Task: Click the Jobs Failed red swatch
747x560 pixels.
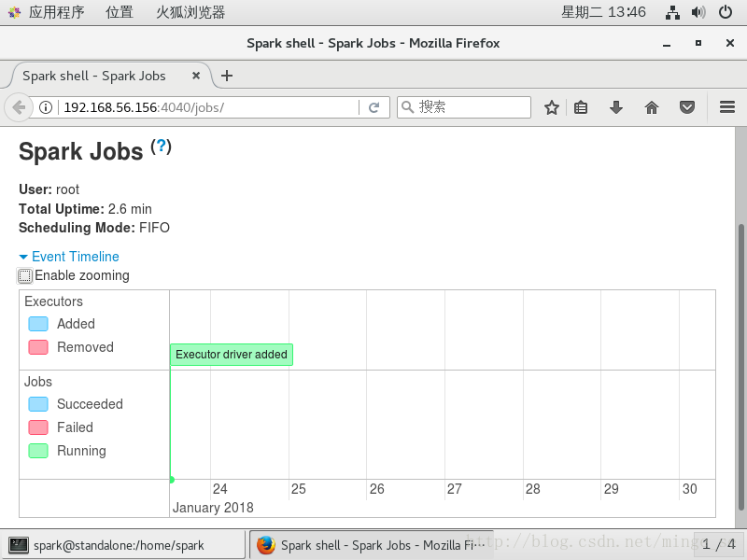Action: coord(38,427)
